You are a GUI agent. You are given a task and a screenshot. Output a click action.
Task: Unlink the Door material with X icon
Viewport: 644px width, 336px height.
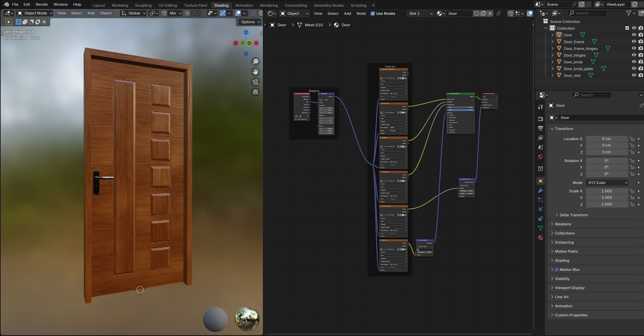(x=490, y=13)
